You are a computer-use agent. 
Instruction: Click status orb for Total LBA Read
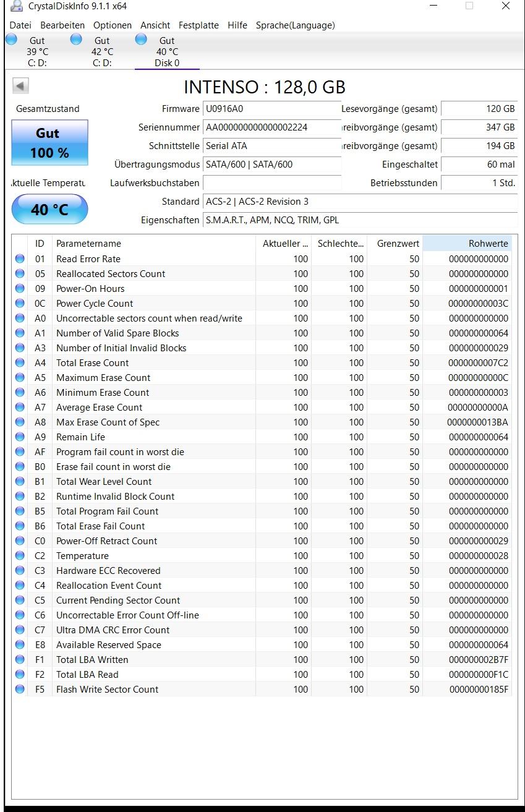pyautogui.click(x=20, y=675)
